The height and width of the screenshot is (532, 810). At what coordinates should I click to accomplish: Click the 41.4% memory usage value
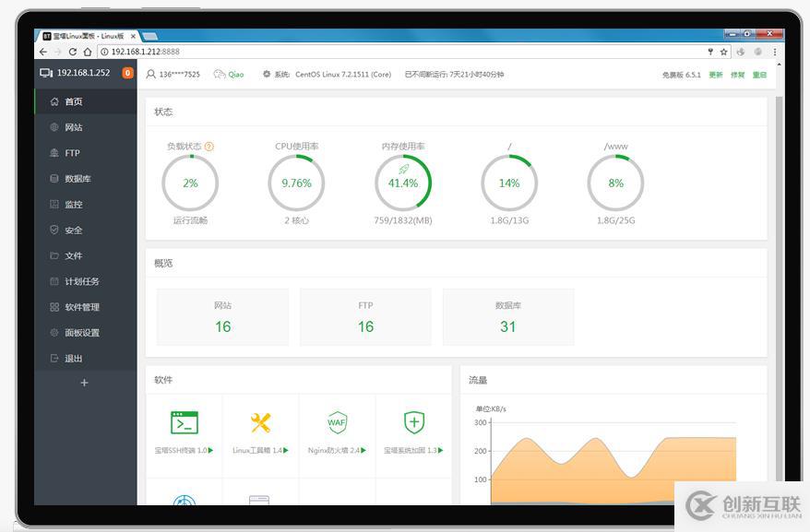click(x=403, y=183)
